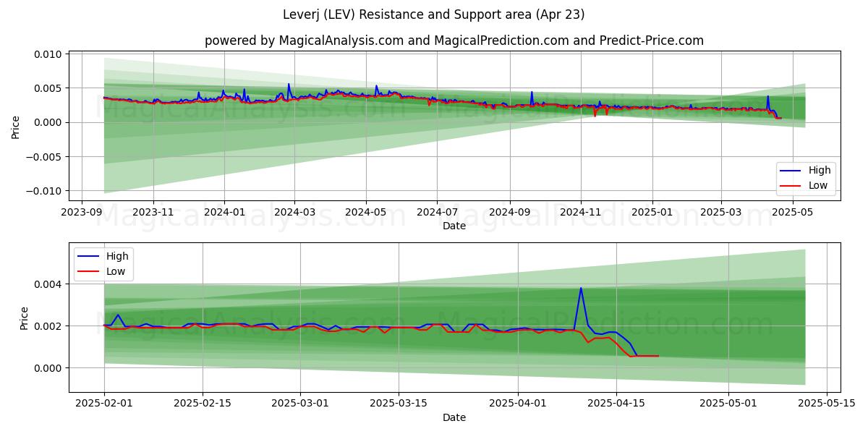Click the '2025-04-01' tick label

click(x=518, y=403)
